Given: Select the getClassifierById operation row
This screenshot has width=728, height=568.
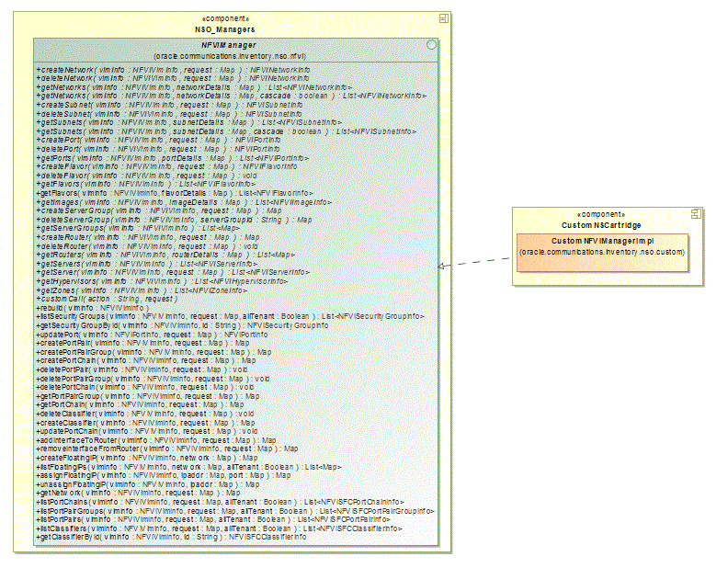Looking at the screenshot, I should 171,537.
